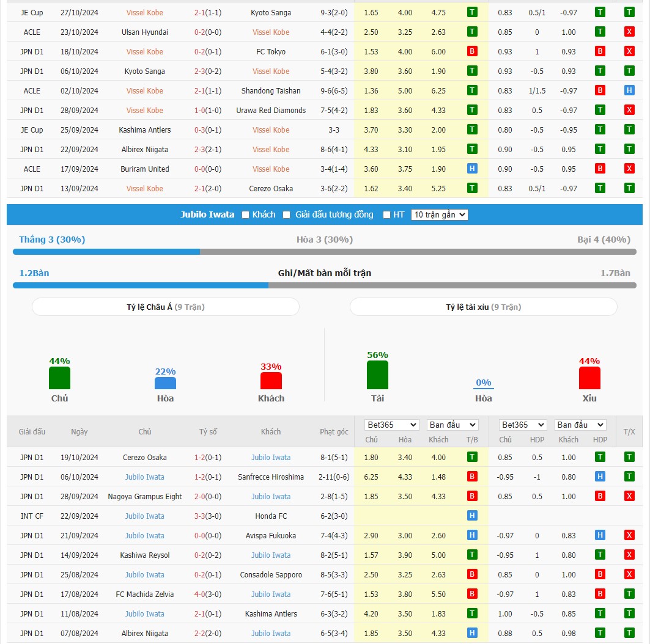Open Vissel Kobe link in 27/10/2024 row
This screenshot has width=650, height=644.
pyautogui.click(x=145, y=12)
